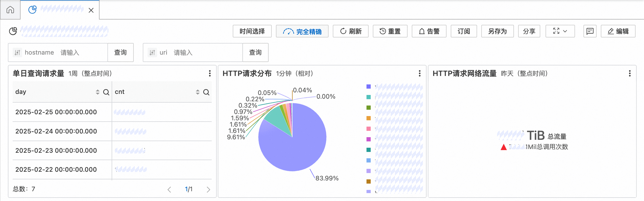
Task: Open the comment panel icon
Action: 590,31
